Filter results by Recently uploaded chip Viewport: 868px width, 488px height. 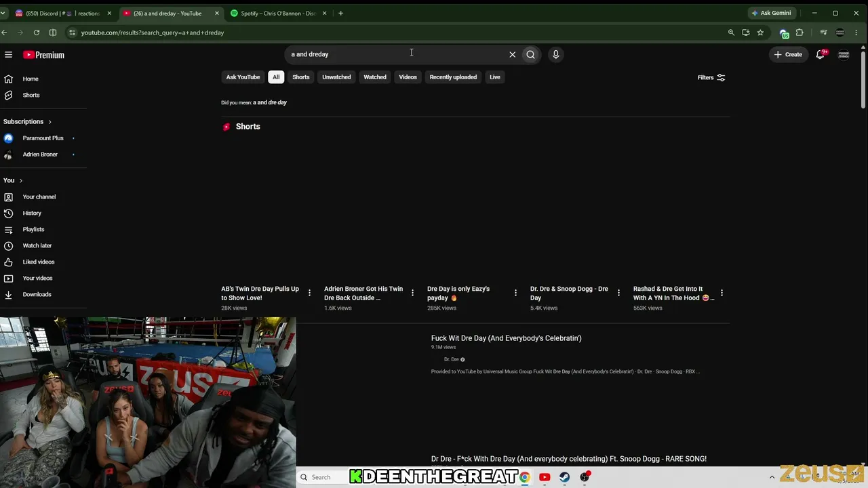[x=453, y=77]
